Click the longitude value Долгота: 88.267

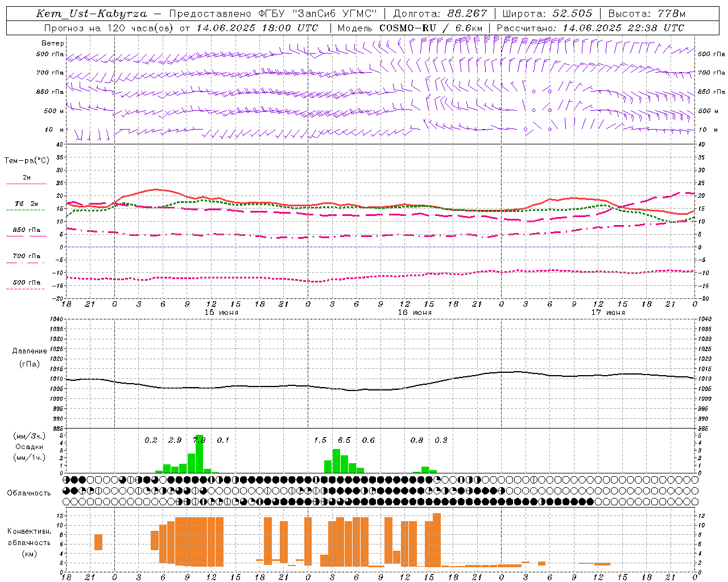click(x=440, y=14)
